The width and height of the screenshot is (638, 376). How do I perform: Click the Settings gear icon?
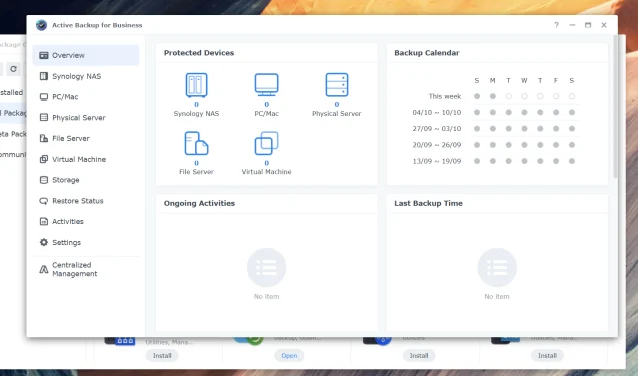click(x=44, y=242)
